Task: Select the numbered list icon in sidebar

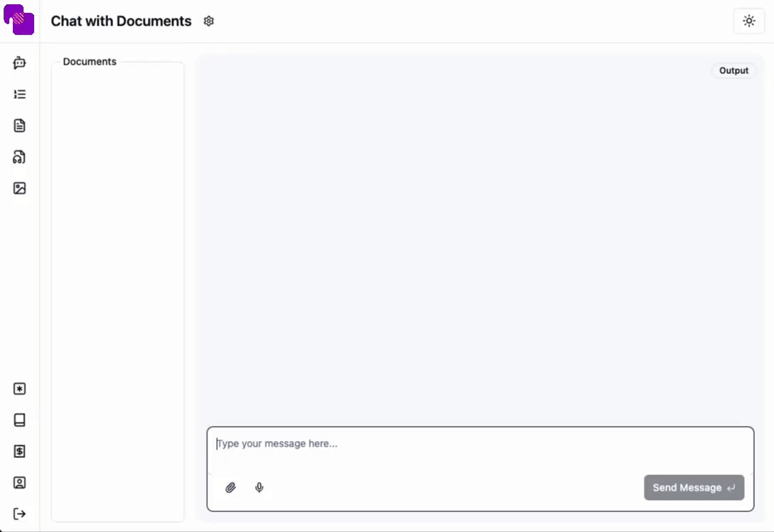Action: (x=19, y=94)
